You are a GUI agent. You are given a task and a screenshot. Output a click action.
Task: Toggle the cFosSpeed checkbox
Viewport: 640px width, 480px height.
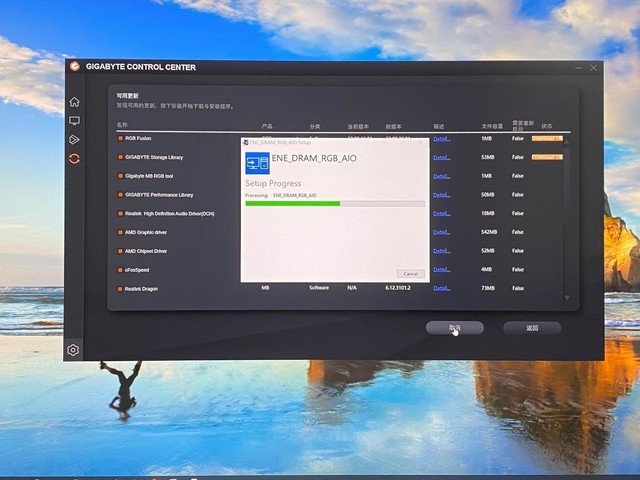tap(120, 270)
